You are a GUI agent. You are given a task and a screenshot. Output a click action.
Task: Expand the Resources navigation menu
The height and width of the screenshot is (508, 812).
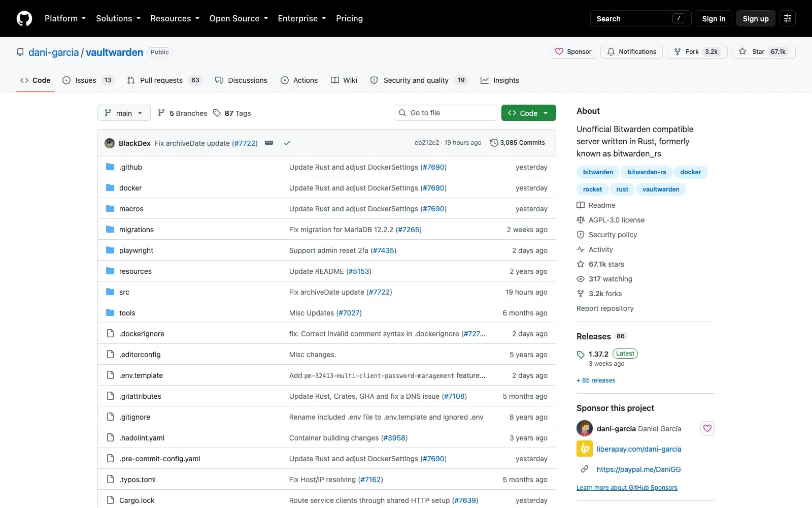pos(175,18)
